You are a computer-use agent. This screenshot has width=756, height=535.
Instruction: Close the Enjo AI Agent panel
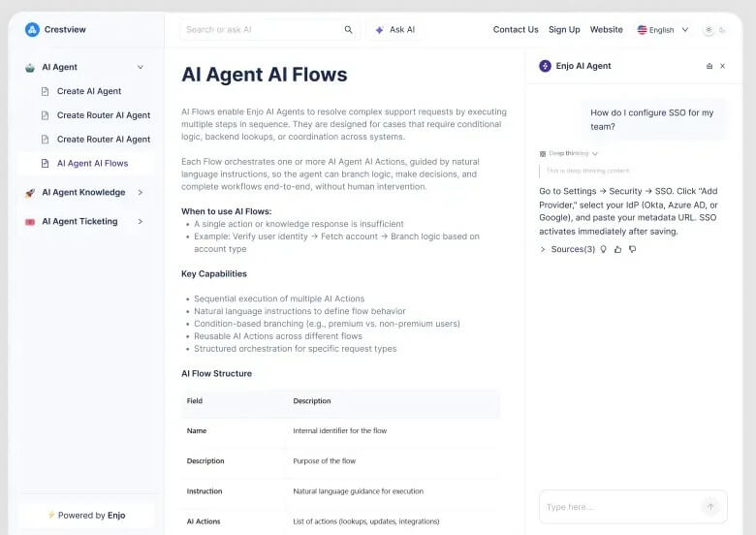[722, 66]
